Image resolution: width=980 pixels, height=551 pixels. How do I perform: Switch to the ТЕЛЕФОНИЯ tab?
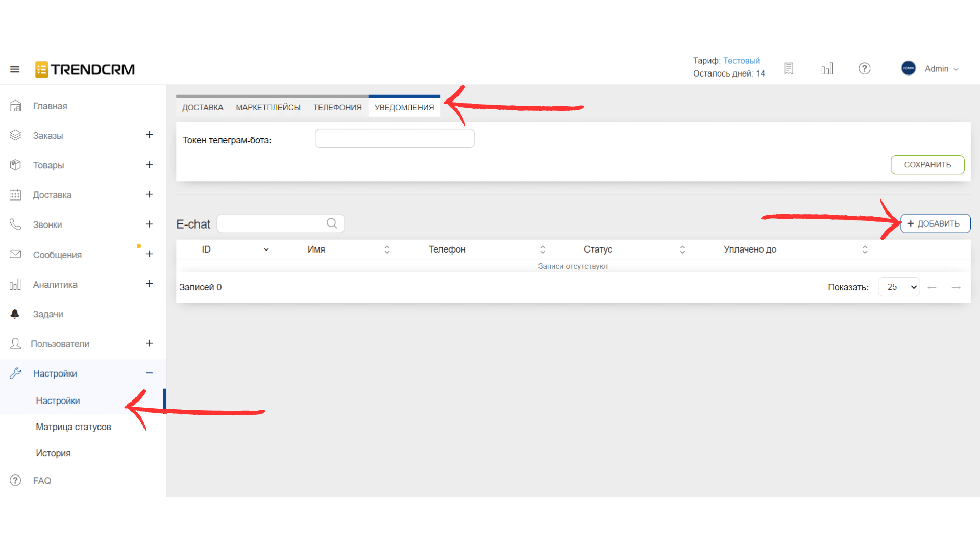point(337,107)
